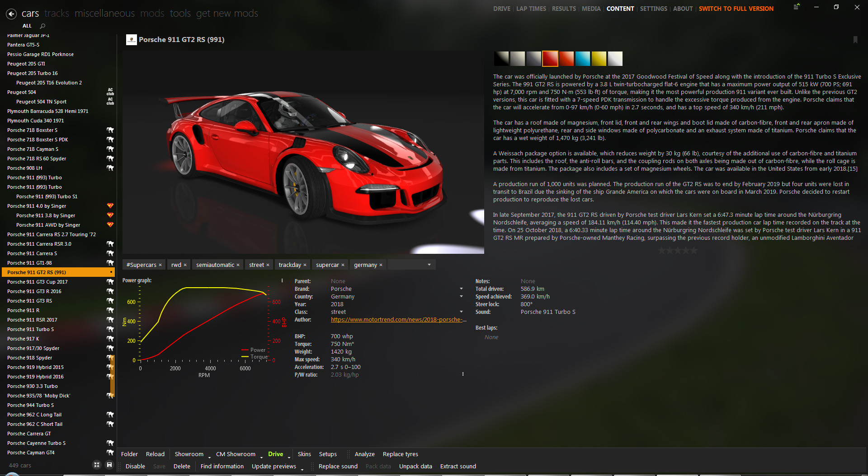Open the DRIVE section
This screenshot has width=868, height=476.
pos(502,9)
